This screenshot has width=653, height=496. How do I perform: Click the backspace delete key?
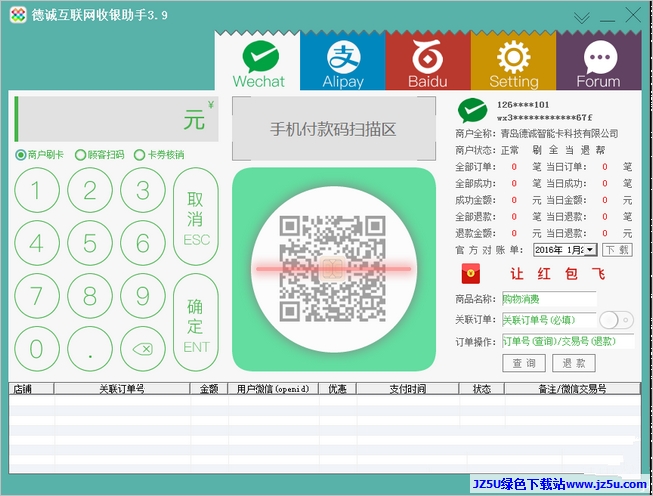pyautogui.click(x=143, y=349)
